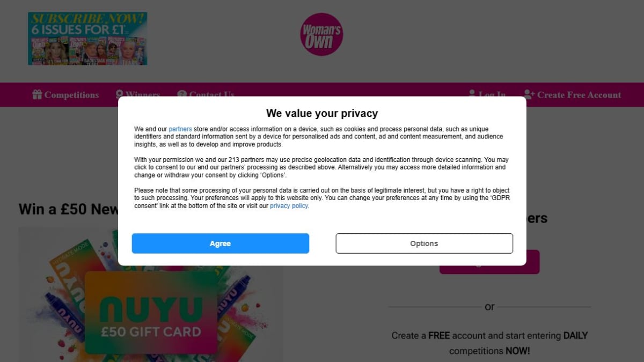The image size is (644, 362).
Task: Click the Log In person icon
Action: click(472, 93)
